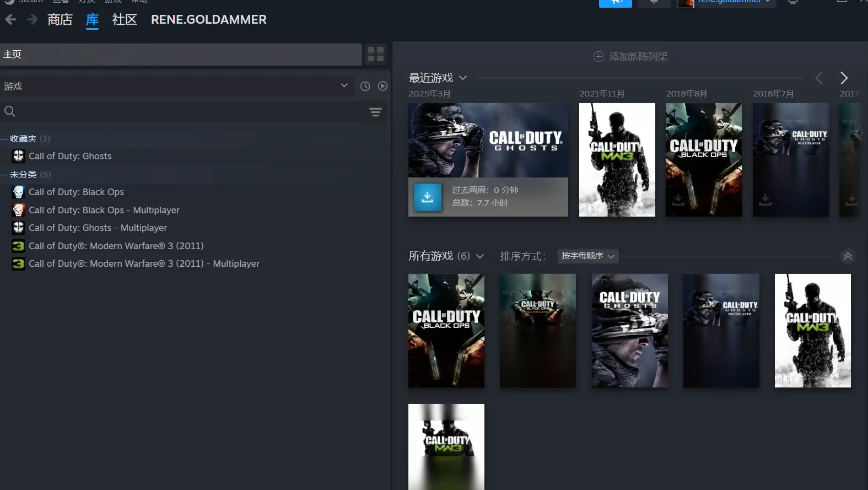Open the MW3 cover from 2021年11月

coord(617,160)
